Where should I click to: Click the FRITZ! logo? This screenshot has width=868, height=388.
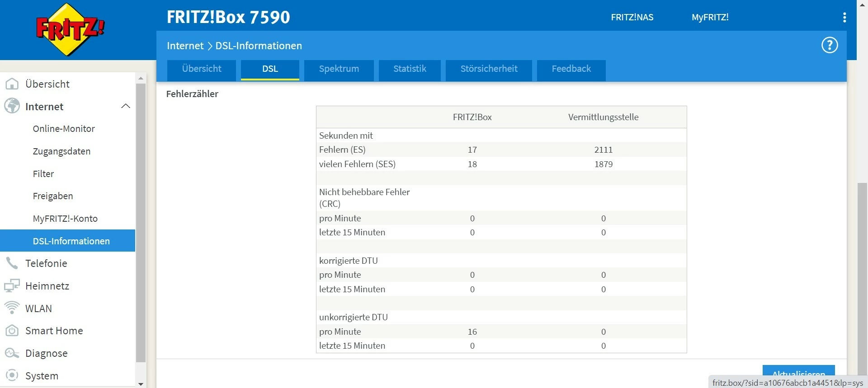tap(70, 29)
